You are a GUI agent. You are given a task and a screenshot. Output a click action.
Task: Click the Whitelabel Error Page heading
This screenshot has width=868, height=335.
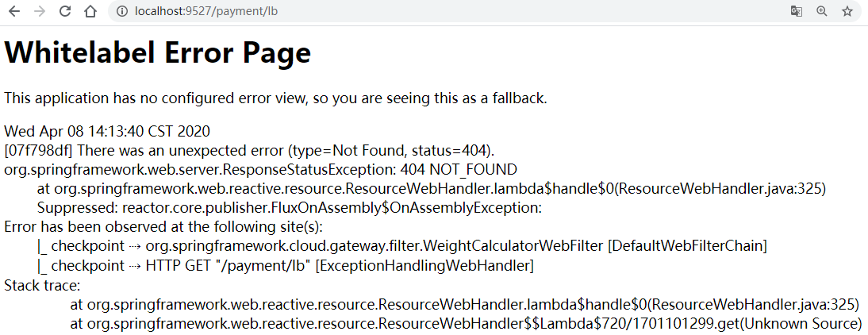tap(158, 53)
